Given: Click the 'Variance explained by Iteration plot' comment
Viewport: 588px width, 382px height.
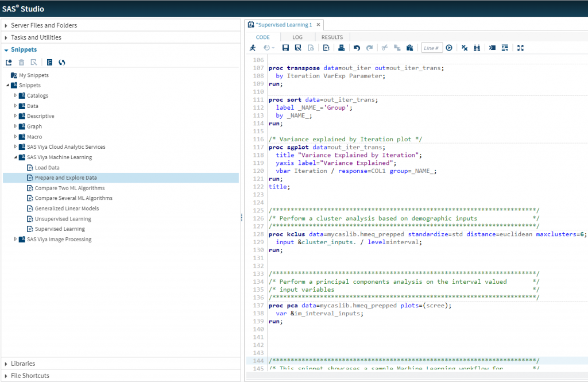Looking at the screenshot, I should (345, 139).
